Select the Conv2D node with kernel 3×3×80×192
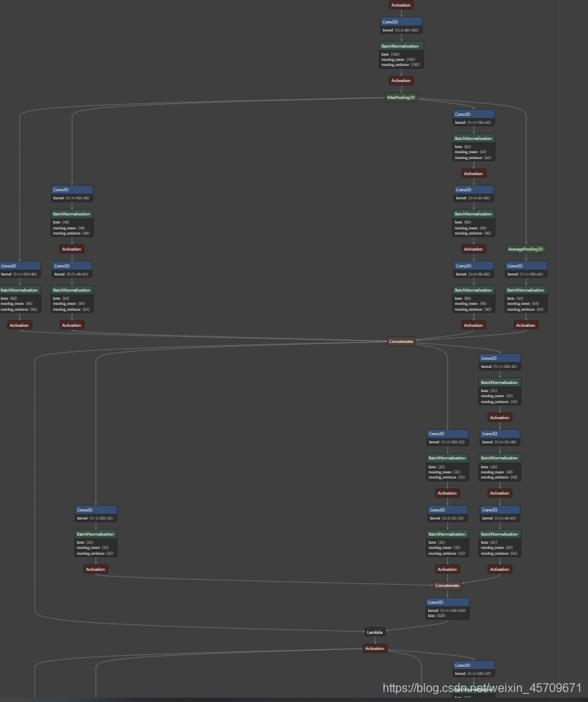This screenshot has height=702, width=588. click(401, 26)
